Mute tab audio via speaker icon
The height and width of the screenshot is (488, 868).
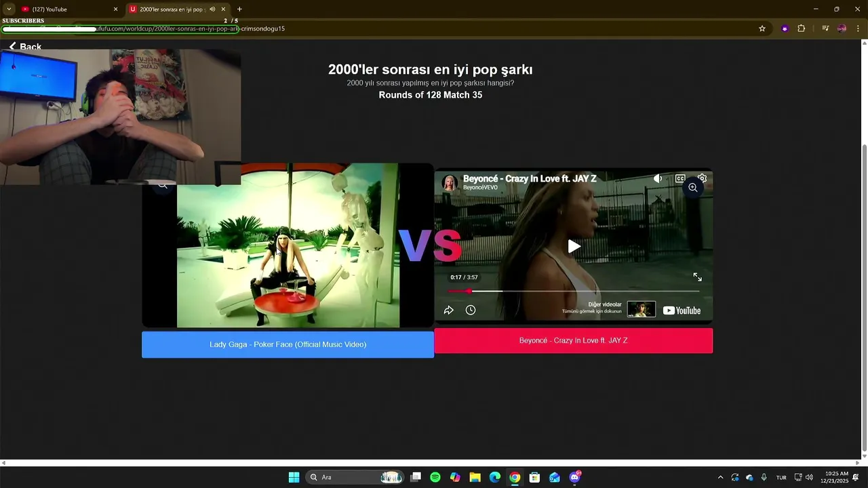tap(212, 9)
